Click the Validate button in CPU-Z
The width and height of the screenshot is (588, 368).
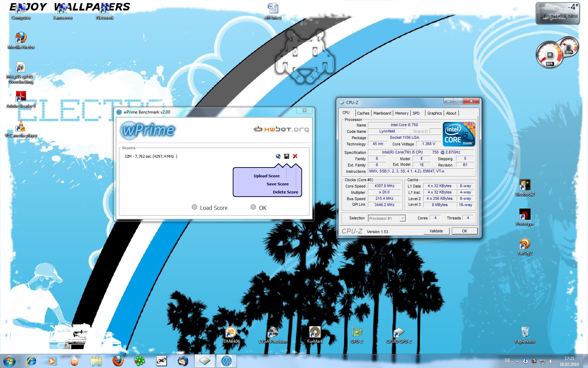436,231
